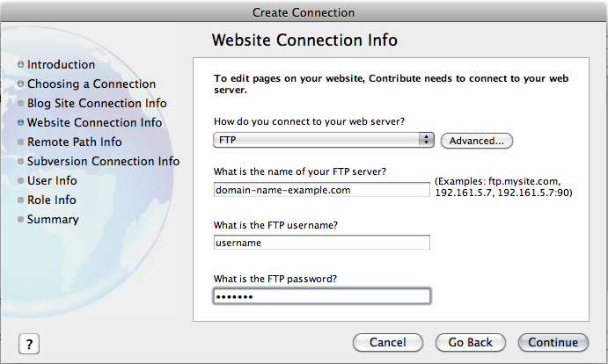This screenshot has height=364, width=608.
Task: Cancel the Create Connection wizard
Action: pyautogui.click(x=388, y=343)
